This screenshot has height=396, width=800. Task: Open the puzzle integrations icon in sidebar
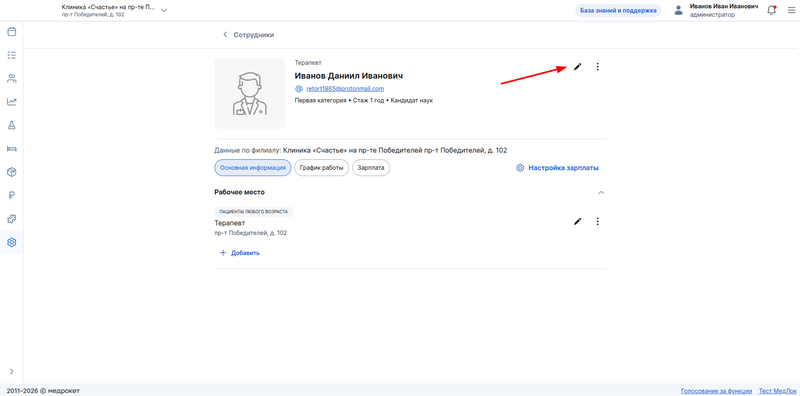click(11, 218)
